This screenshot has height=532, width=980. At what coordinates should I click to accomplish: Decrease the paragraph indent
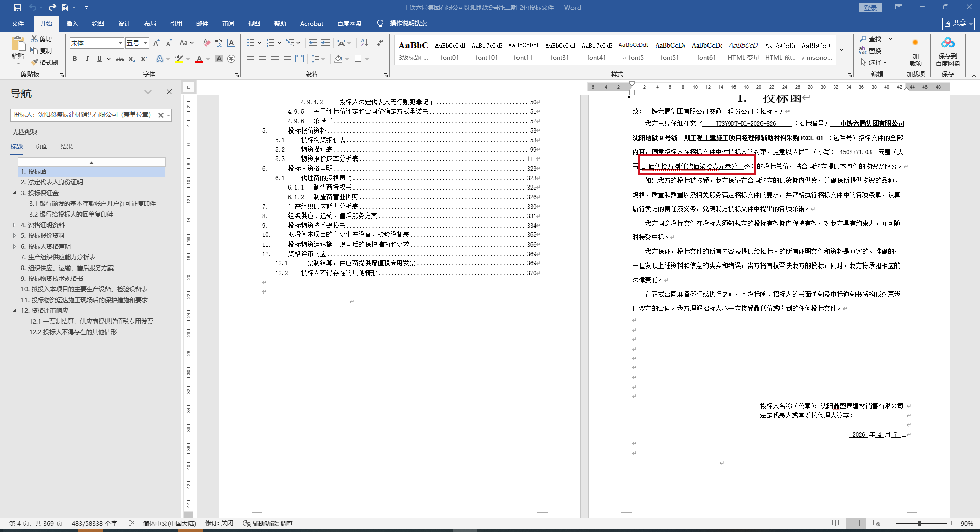[x=313, y=43]
